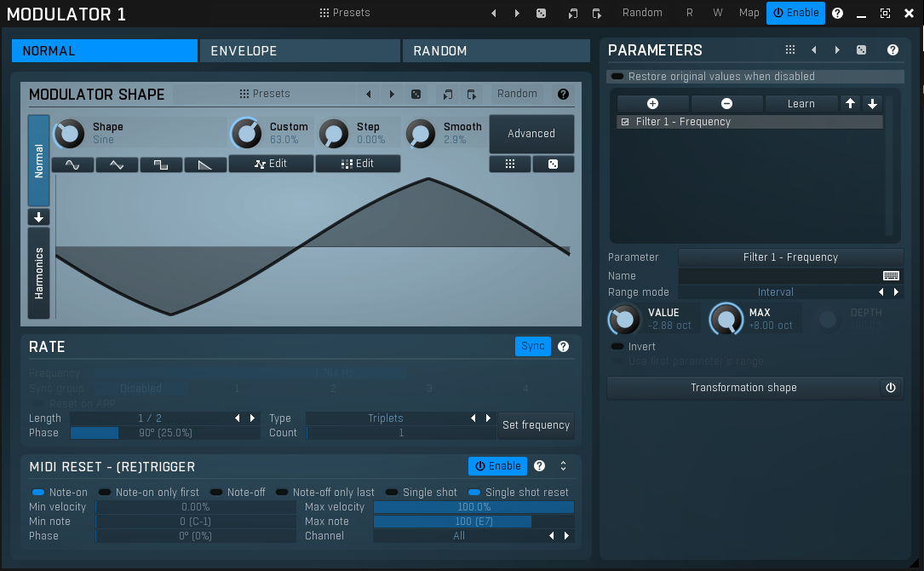Toggle the Invert switch
Screen dimensions: 924x571
[617, 347]
